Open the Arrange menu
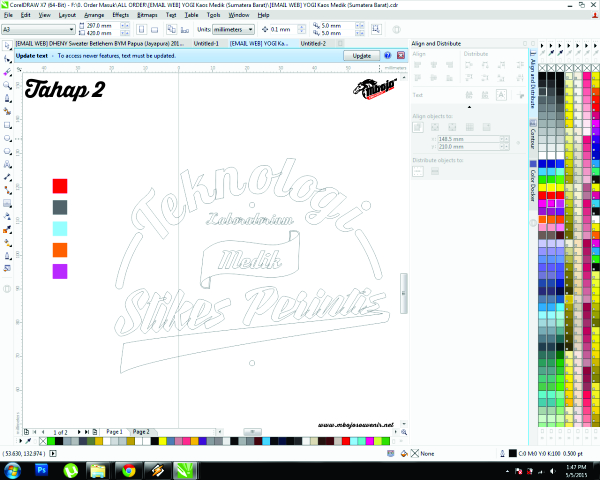 pyautogui.click(x=94, y=15)
